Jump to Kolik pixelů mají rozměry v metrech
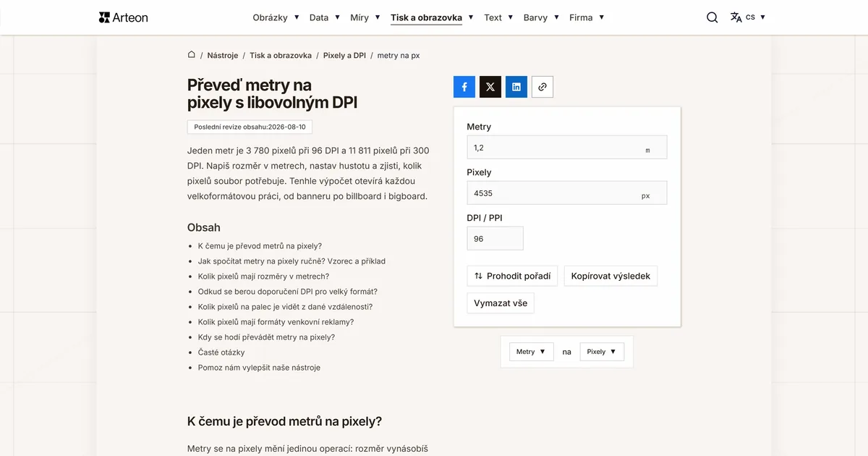The height and width of the screenshot is (456, 868). click(263, 276)
